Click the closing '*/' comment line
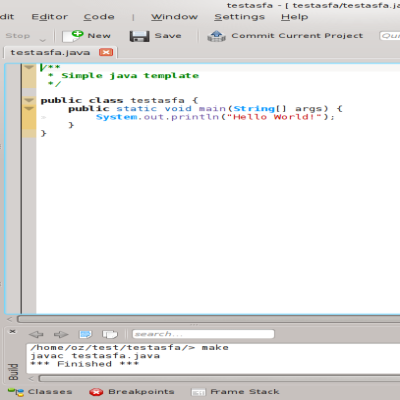This screenshot has height=400, width=400. [54, 84]
